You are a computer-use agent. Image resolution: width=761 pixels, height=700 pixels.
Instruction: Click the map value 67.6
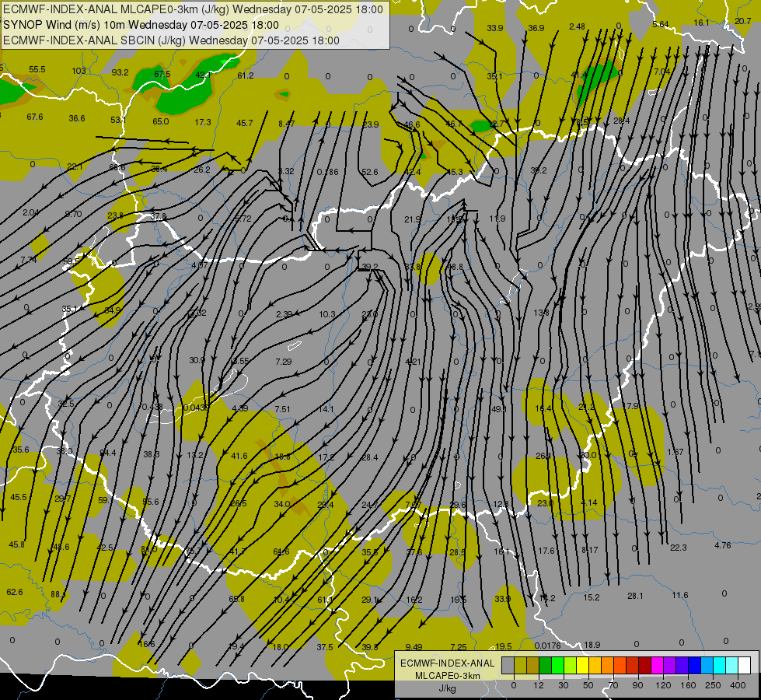pyautogui.click(x=35, y=117)
